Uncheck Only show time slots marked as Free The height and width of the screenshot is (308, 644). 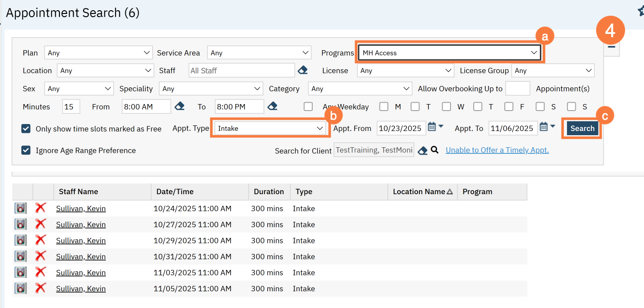point(26,129)
